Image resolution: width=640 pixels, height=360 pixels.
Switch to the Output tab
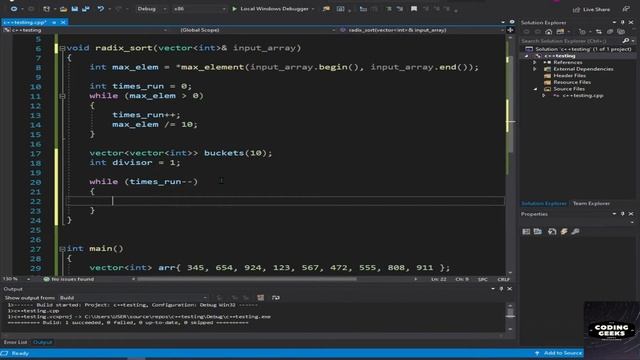[42, 342]
